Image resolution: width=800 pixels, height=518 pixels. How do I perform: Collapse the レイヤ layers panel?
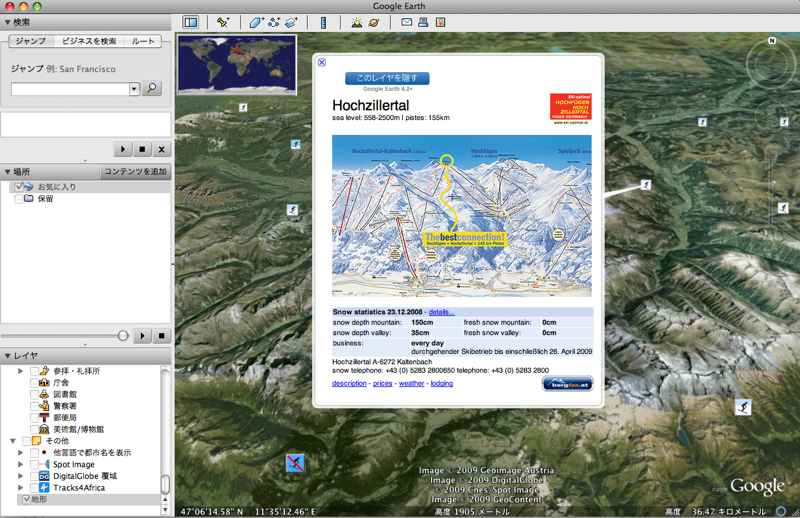coord(8,356)
